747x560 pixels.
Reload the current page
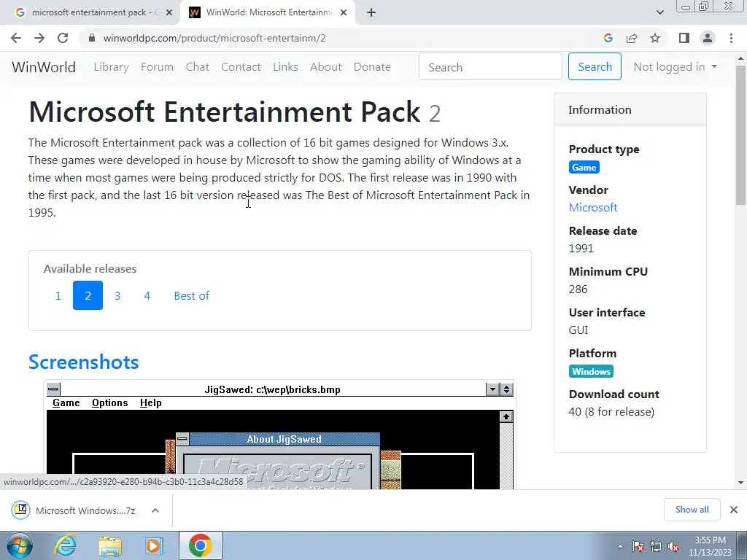pos(63,38)
